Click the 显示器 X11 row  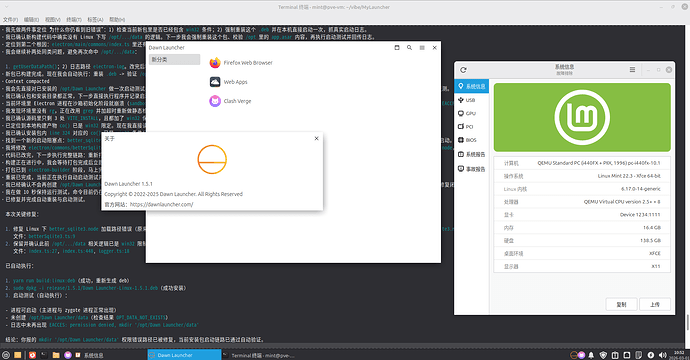tap(582, 266)
